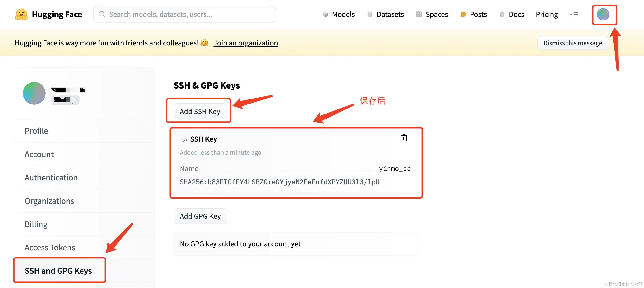The image size is (644, 288).
Task: Select the Authentication settings tab
Action: click(x=51, y=178)
